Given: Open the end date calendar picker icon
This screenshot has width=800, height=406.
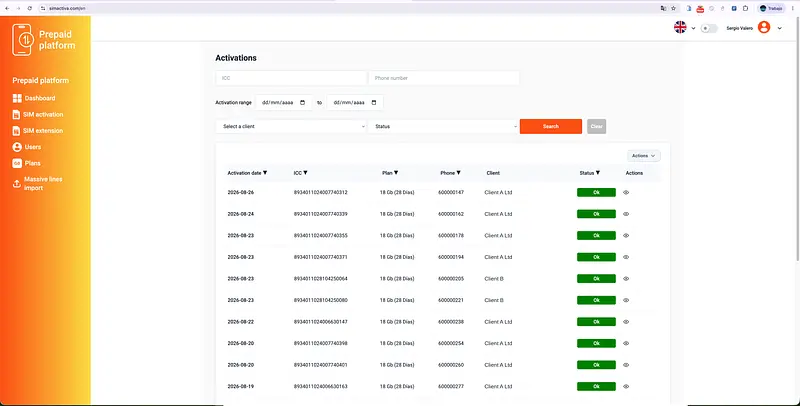Looking at the screenshot, I should [374, 103].
